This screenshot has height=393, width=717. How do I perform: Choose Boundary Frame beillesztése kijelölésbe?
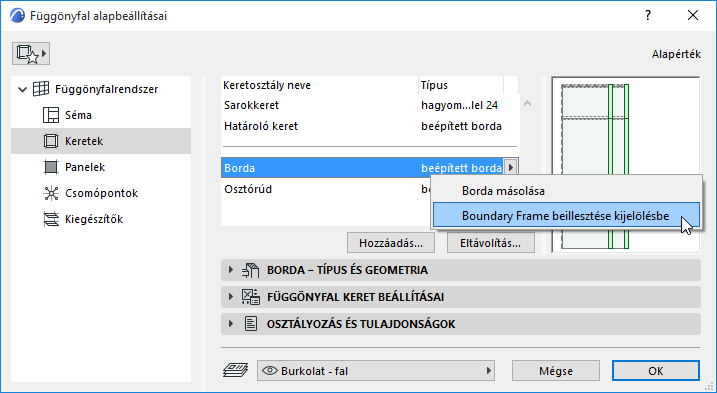point(566,215)
